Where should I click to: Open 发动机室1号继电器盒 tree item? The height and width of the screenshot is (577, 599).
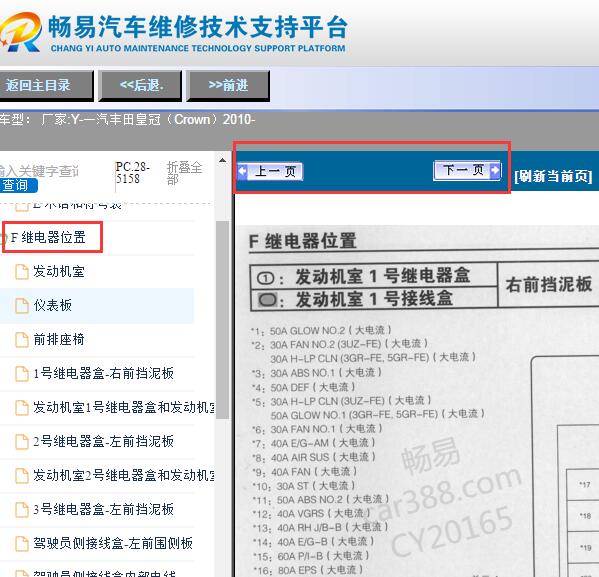124,407
